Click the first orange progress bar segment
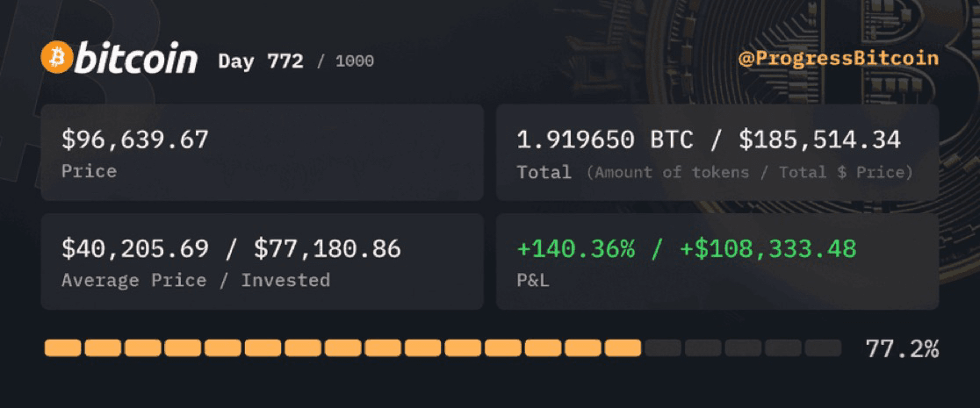Screen dimensions: 980x408 tap(62, 348)
